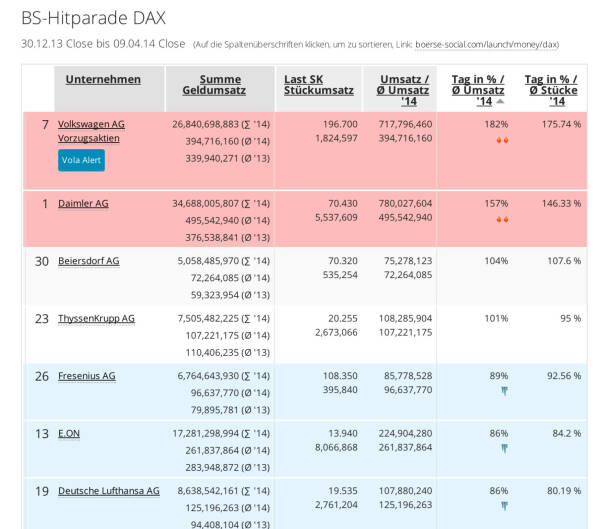The width and height of the screenshot is (600, 529).
Task: Sort the table by Unternehmen column
Action: click(x=103, y=80)
